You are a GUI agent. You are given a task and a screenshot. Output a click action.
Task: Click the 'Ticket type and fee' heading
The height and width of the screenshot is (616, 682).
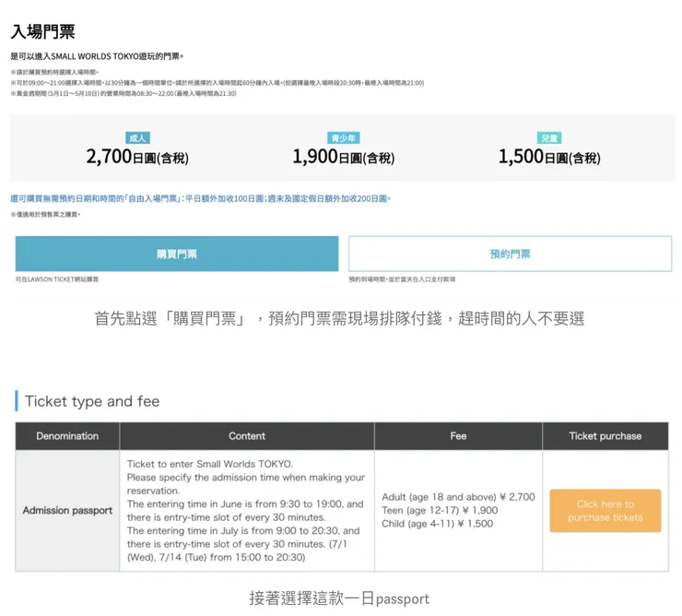pos(92,401)
